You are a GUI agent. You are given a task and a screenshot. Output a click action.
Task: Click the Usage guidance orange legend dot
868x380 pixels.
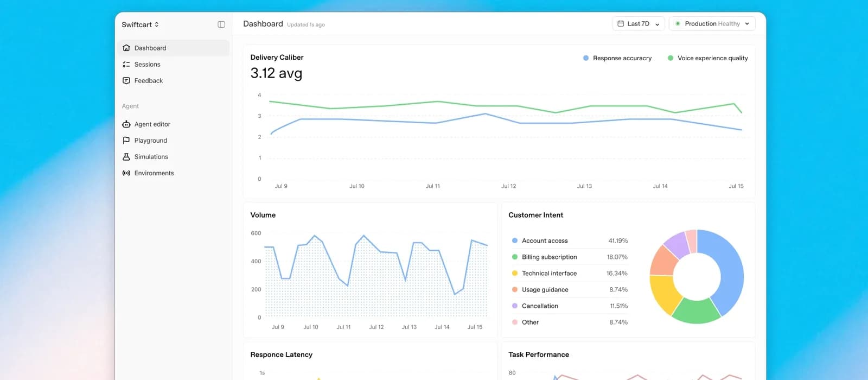click(515, 289)
